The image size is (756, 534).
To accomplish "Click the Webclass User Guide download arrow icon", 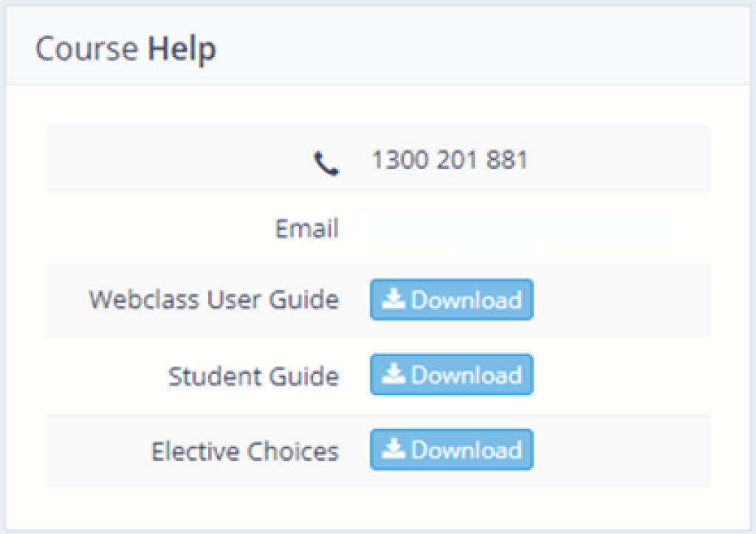I will pyautogui.click(x=394, y=299).
